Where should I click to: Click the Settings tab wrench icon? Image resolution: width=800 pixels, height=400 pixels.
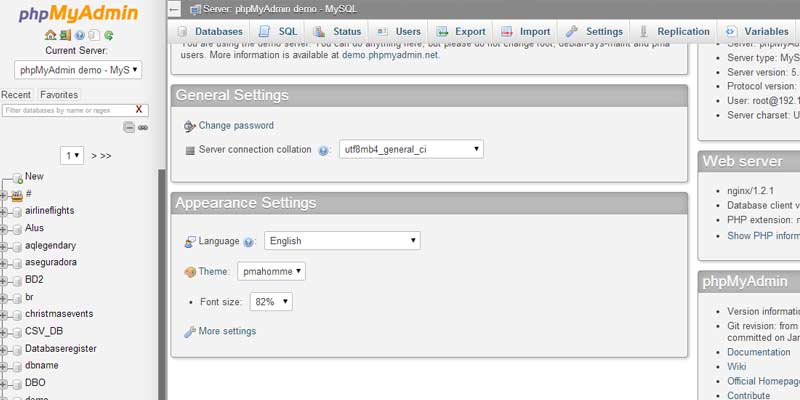571,32
